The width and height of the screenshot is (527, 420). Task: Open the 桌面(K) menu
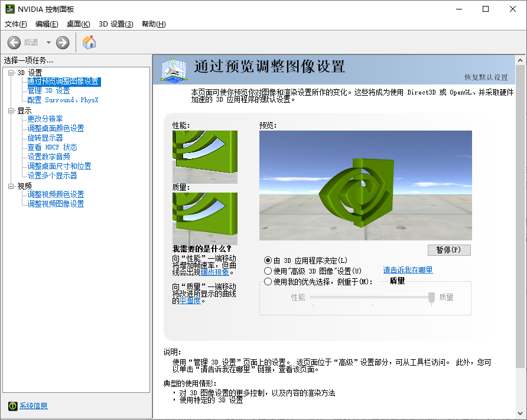79,24
